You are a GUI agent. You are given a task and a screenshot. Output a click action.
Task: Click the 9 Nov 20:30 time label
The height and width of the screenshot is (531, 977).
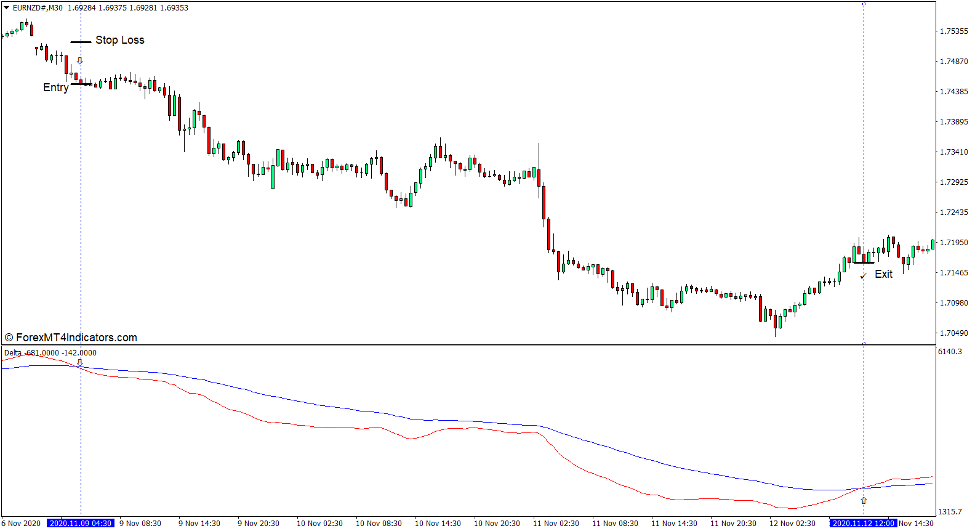(x=259, y=523)
